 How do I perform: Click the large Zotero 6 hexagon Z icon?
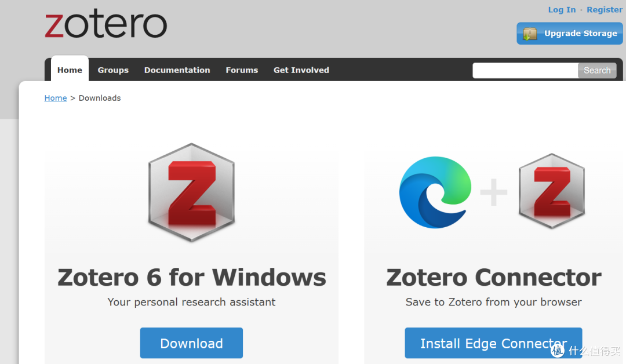tap(192, 192)
